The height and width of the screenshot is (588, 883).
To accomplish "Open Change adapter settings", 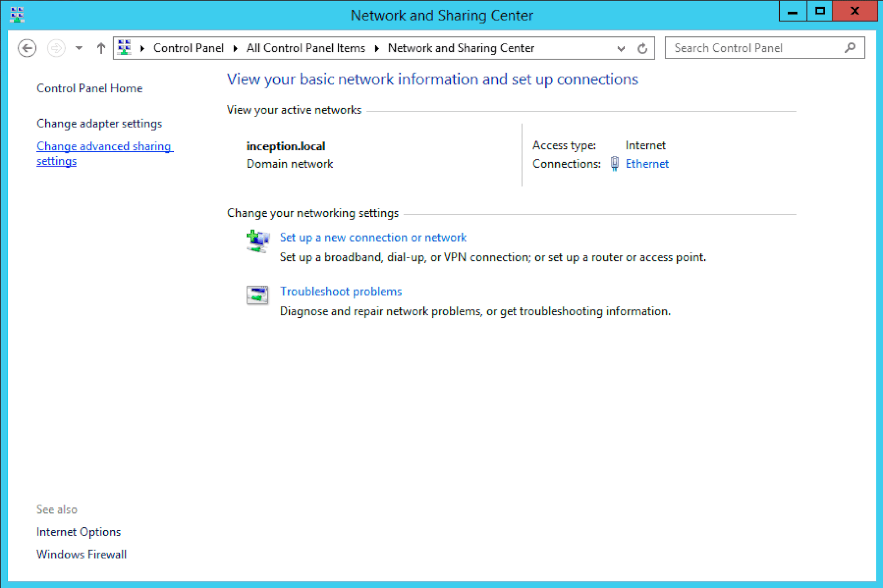I will (99, 124).
